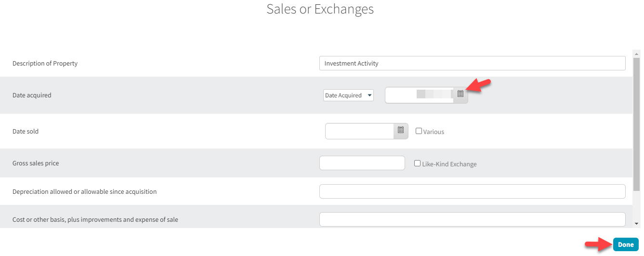Screen dimensions: 644x256
Task: Click the Gross sales price label
Action: point(36,163)
